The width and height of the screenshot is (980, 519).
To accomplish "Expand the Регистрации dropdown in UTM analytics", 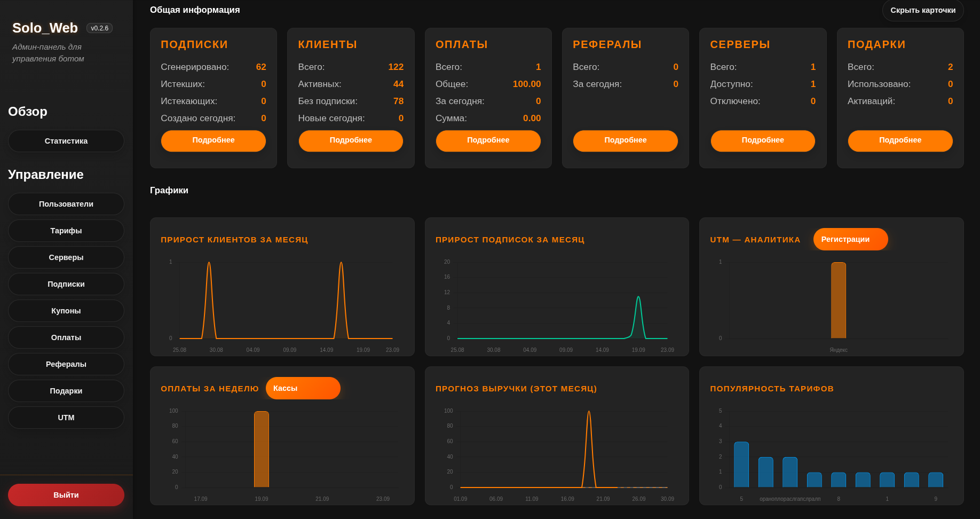I will coord(850,239).
